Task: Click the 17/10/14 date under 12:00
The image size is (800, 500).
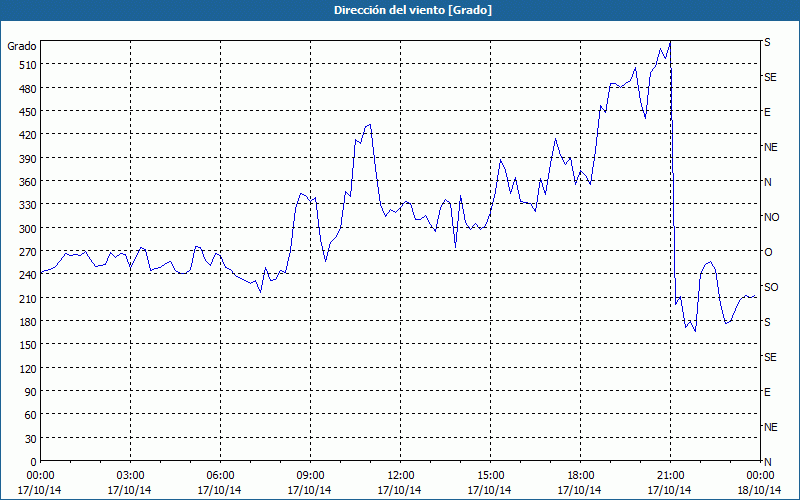Action: (x=399, y=490)
